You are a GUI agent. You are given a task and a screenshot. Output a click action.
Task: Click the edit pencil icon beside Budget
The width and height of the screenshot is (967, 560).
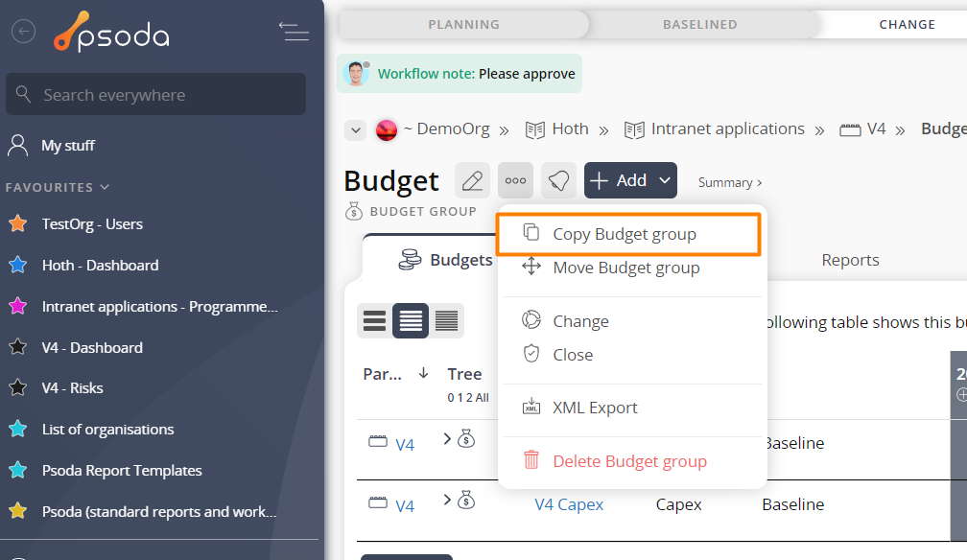[472, 180]
